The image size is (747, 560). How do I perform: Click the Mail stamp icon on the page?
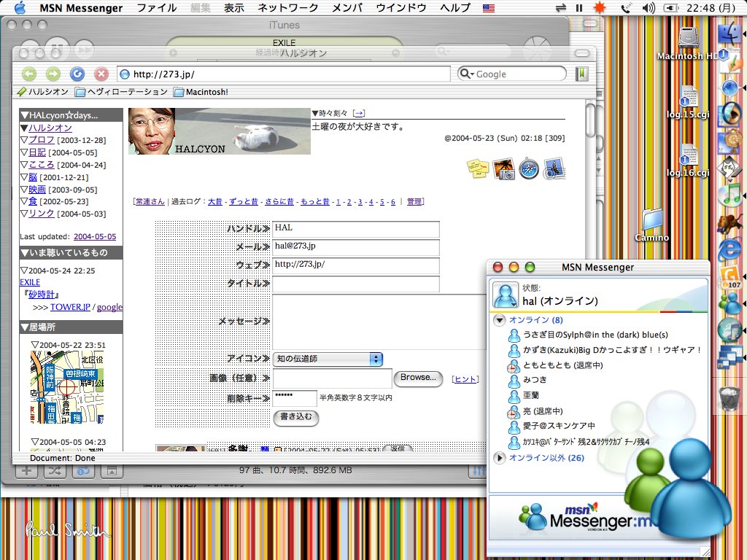[554, 168]
